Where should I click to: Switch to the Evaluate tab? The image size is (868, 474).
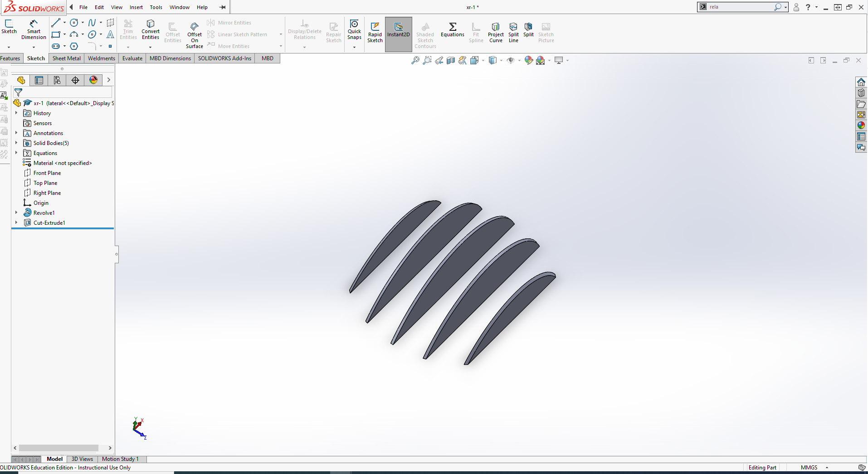click(x=132, y=58)
